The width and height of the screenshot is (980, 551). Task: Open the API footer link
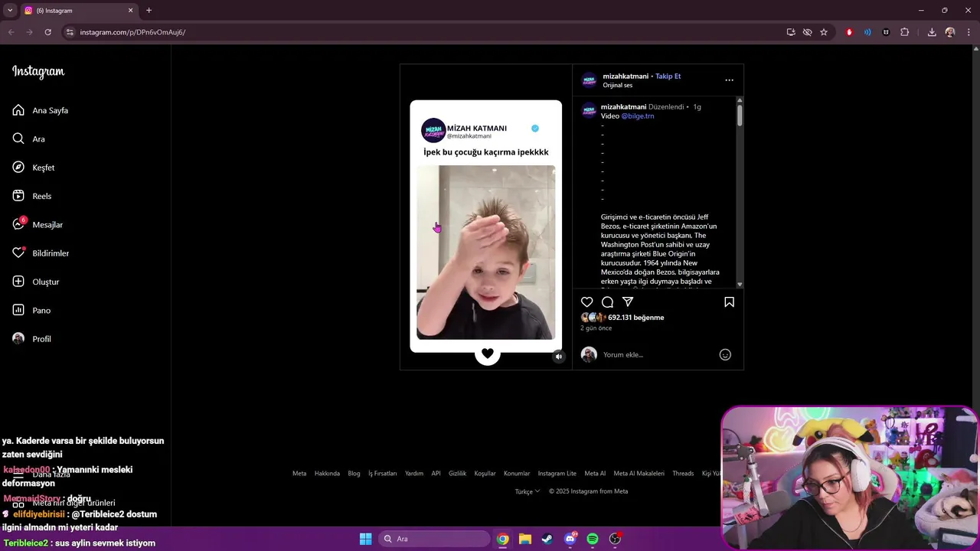click(436, 474)
